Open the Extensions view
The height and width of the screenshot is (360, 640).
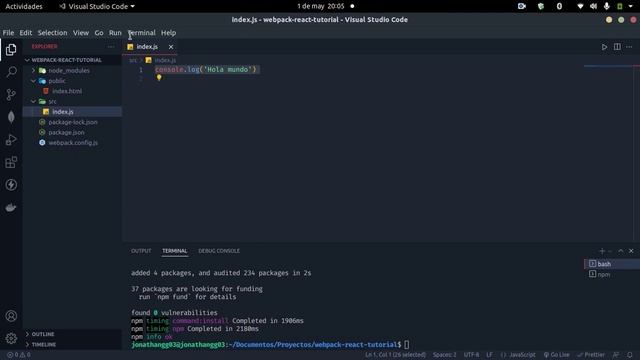point(11,162)
